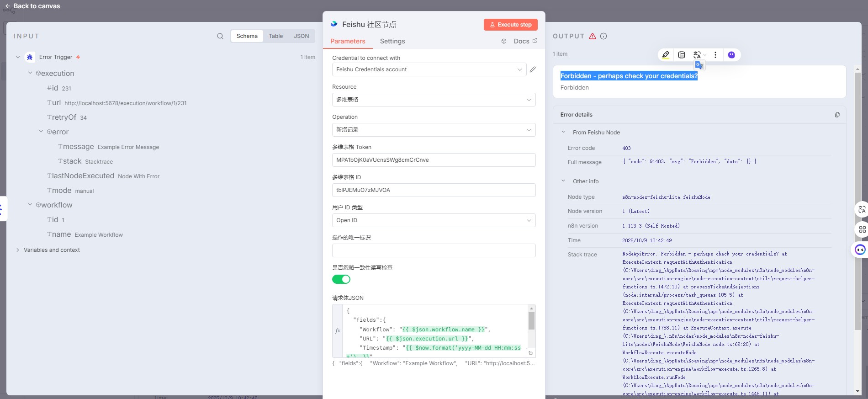Collapse the execution schema group
This screenshot has height=399, width=868.
click(x=30, y=73)
